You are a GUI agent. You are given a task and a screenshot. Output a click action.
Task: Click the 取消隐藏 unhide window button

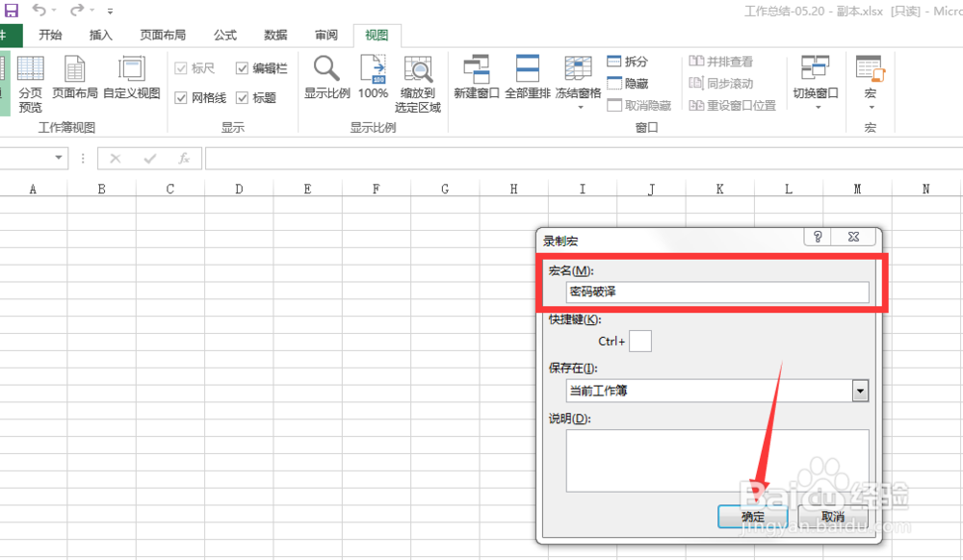point(638,106)
